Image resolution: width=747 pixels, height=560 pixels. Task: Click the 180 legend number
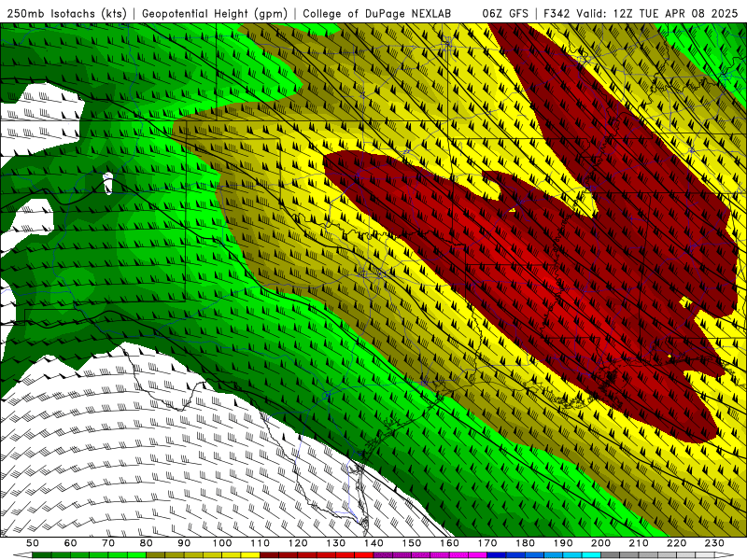point(525,543)
